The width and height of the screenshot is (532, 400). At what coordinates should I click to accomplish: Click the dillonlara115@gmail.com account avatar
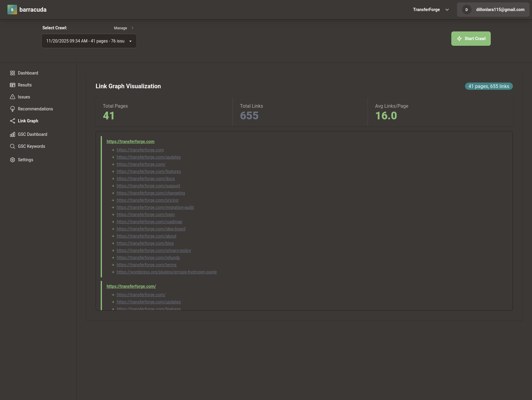pyautogui.click(x=467, y=10)
